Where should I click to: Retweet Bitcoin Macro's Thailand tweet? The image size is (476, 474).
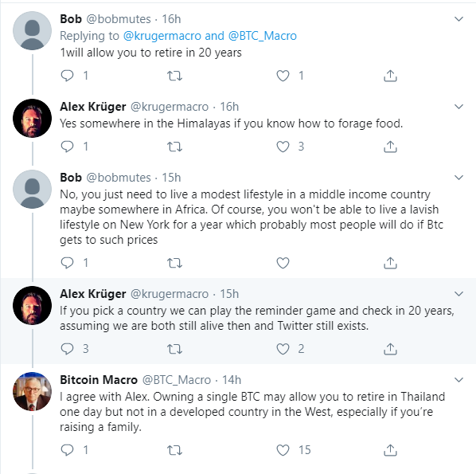(174, 450)
